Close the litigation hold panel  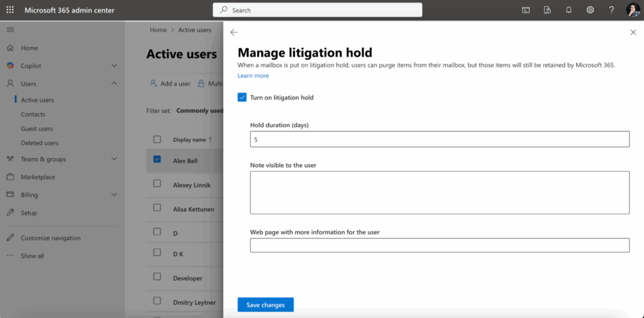pyautogui.click(x=633, y=33)
